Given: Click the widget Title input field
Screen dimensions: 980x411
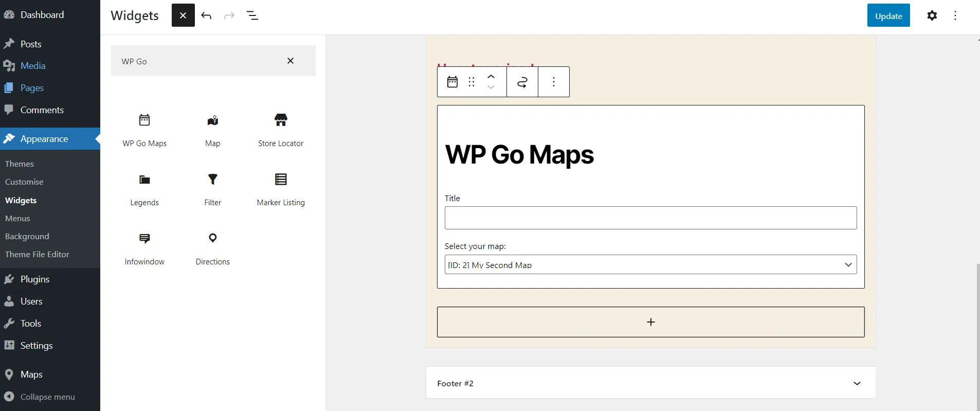Looking at the screenshot, I should click(651, 218).
